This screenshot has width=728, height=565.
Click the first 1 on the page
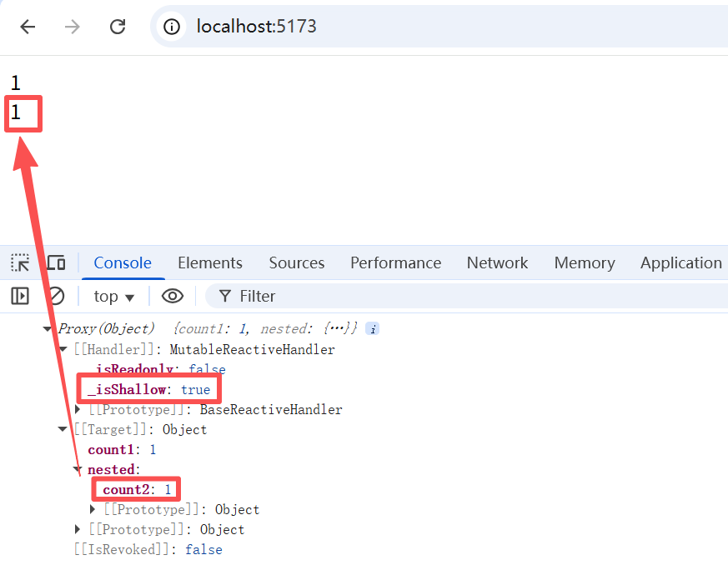16,83
